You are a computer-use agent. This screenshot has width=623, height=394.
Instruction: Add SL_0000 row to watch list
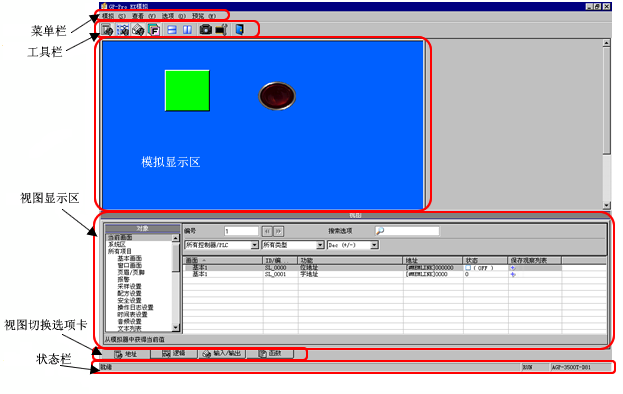click(x=513, y=268)
